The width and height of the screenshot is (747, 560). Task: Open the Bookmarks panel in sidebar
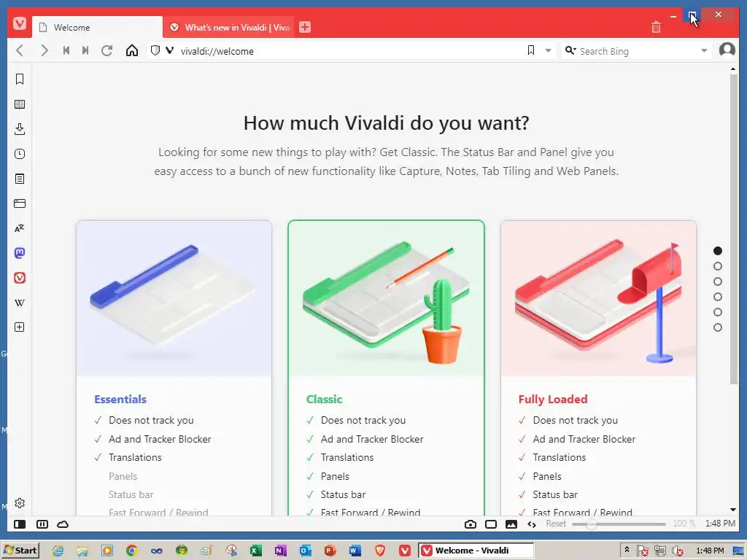coord(20,79)
